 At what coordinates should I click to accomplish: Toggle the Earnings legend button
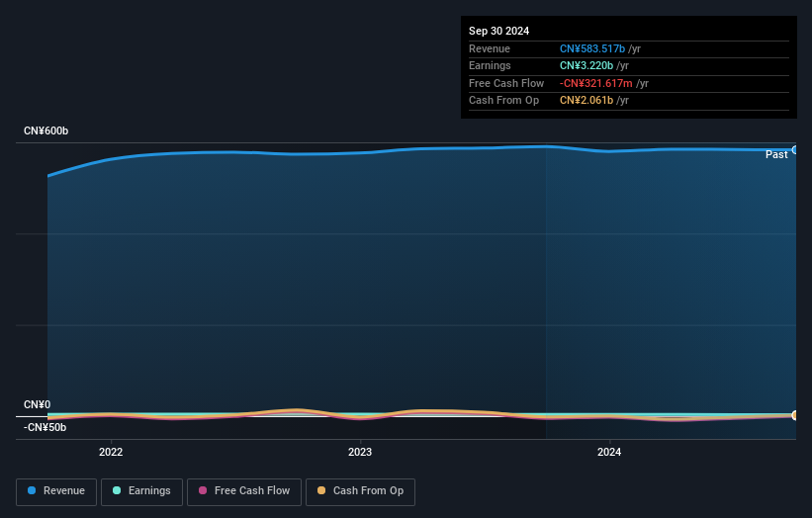click(141, 491)
